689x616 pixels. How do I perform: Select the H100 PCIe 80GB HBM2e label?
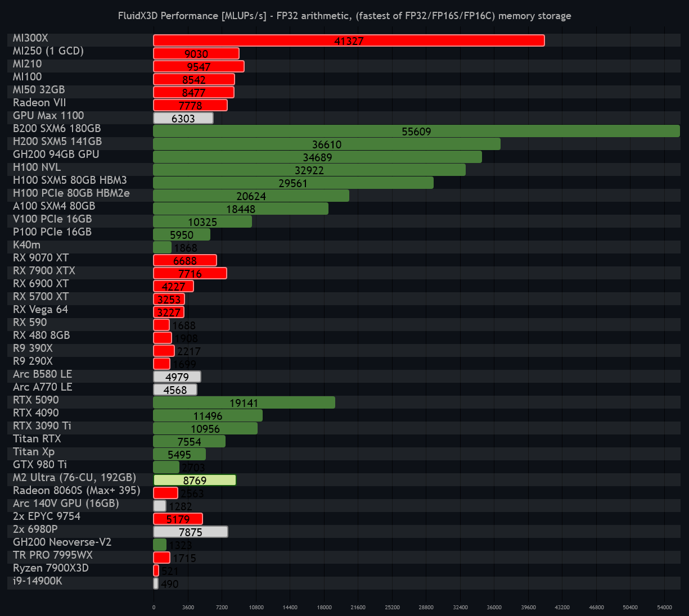[x=71, y=193]
